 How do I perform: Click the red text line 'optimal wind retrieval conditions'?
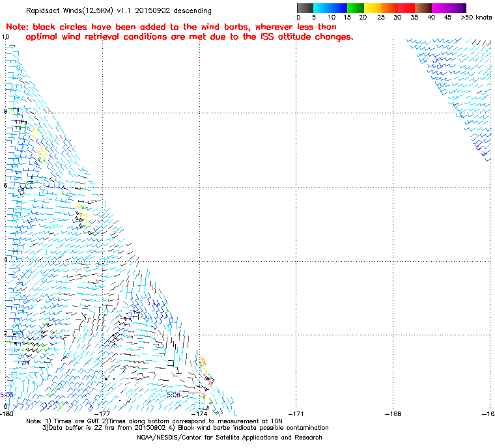point(190,37)
